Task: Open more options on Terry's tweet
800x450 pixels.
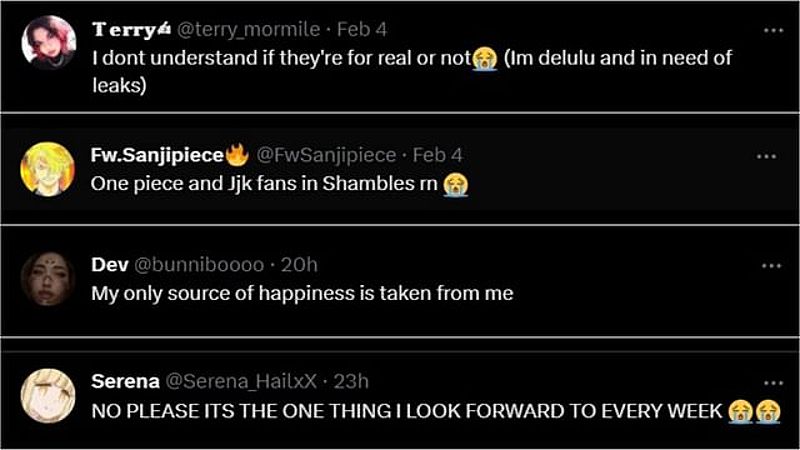Action: [773, 31]
